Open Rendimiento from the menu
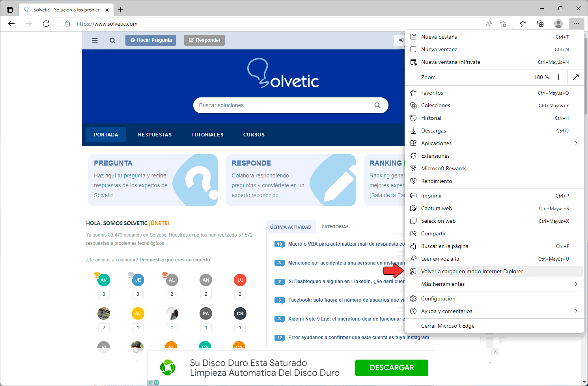 (494, 181)
